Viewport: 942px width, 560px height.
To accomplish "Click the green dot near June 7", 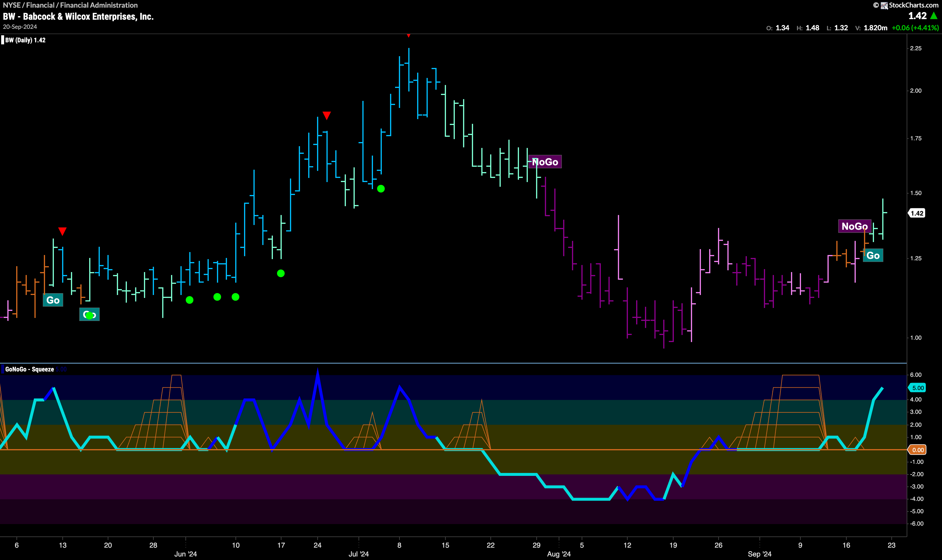I will coord(217,297).
